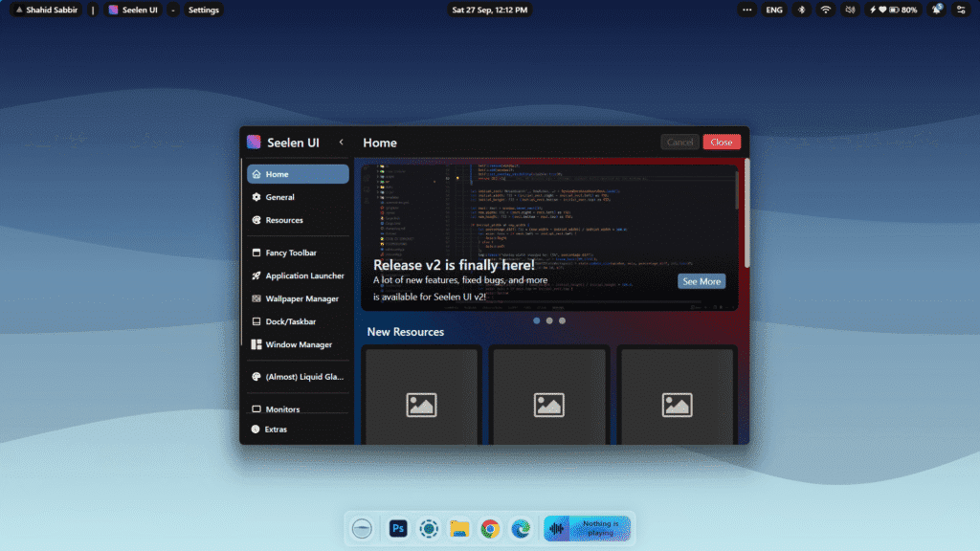This screenshot has height=551, width=980.
Task: Open Dock/Taskbar settings
Action: coord(298,321)
